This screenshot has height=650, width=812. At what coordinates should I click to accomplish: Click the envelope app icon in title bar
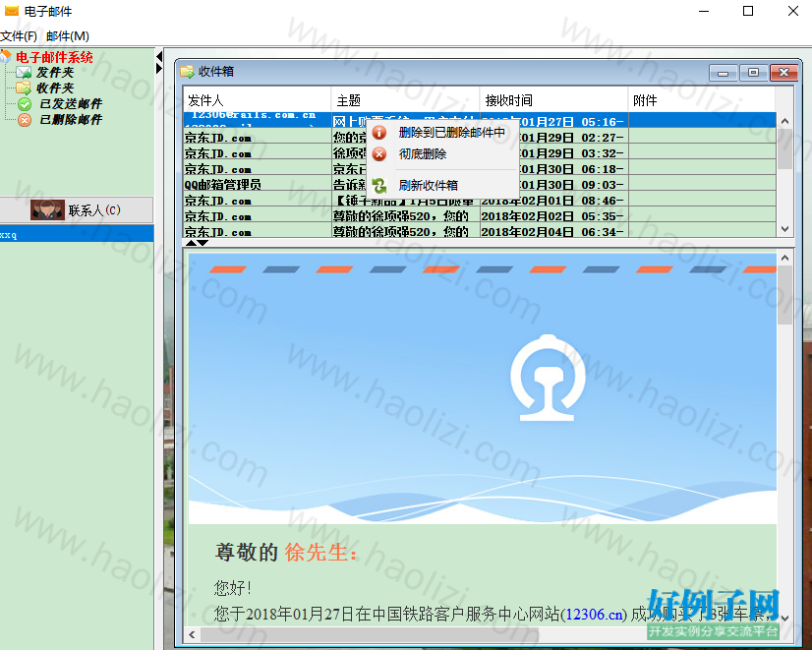point(12,11)
